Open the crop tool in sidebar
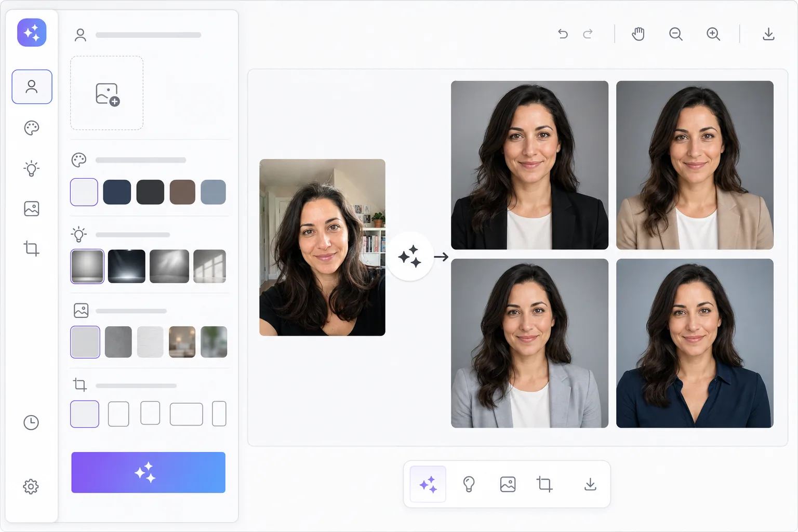 [32, 248]
